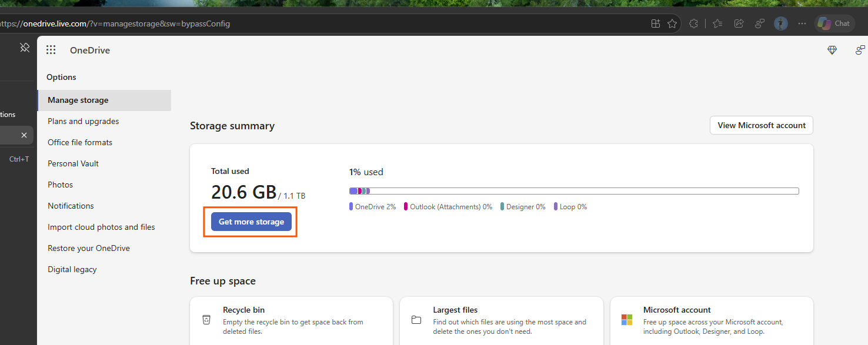Open the browser profile avatar
Image resolution: width=868 pixels, height=345 pixels.
click(781, 24)
